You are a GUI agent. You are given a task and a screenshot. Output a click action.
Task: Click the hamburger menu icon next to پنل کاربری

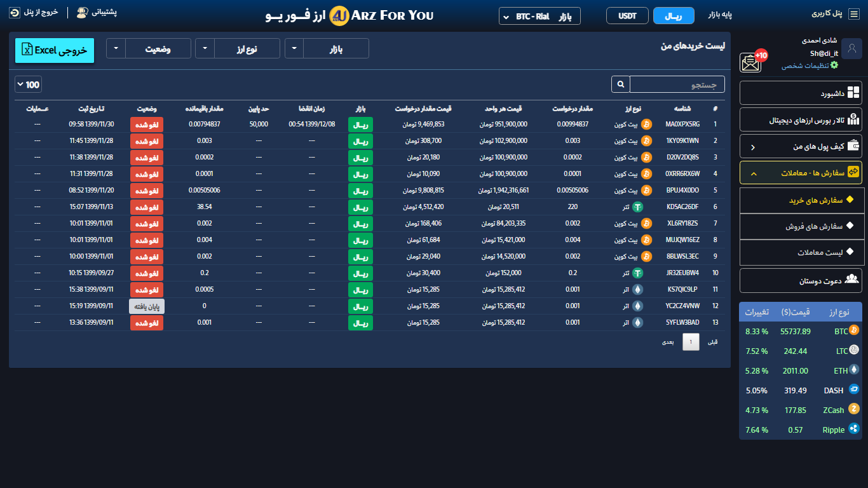853,13
